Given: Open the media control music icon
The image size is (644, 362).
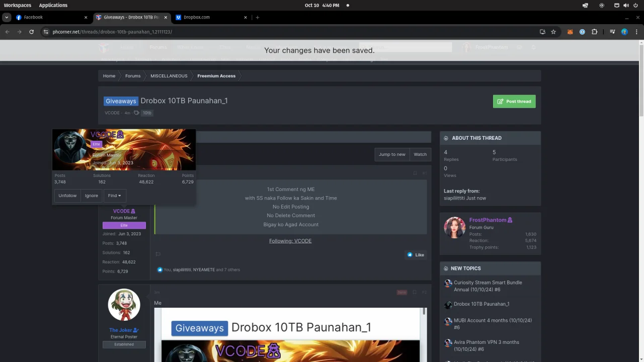Looking at the screenshot, I should click(x=612, y=32).
